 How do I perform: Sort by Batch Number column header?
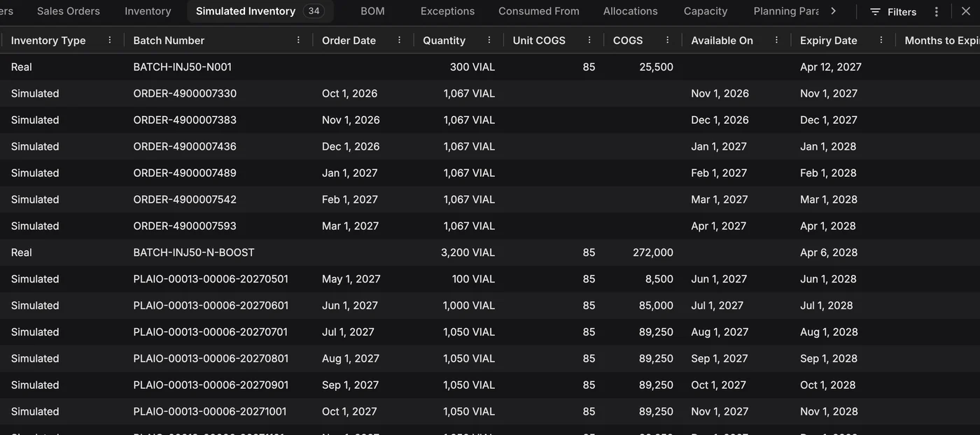[x=169, y=41]
